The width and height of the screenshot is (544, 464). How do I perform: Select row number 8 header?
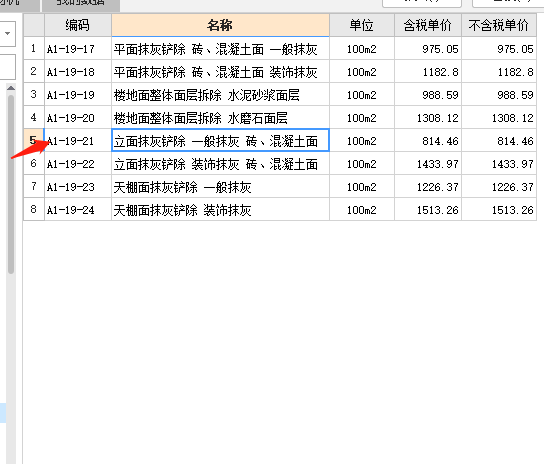click(x=34, y=209)
